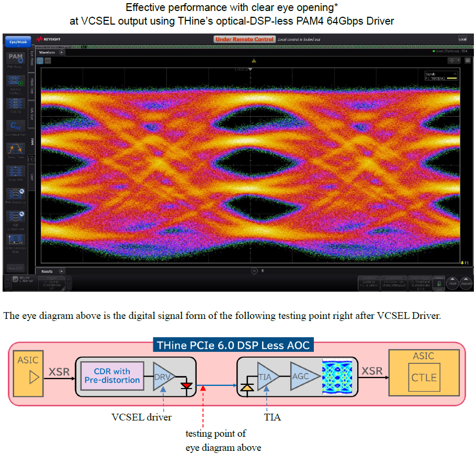The height and width of the screenshot is (454, 476).
Task: Switch to the Mask Test side tab
Action: [32, 86]
